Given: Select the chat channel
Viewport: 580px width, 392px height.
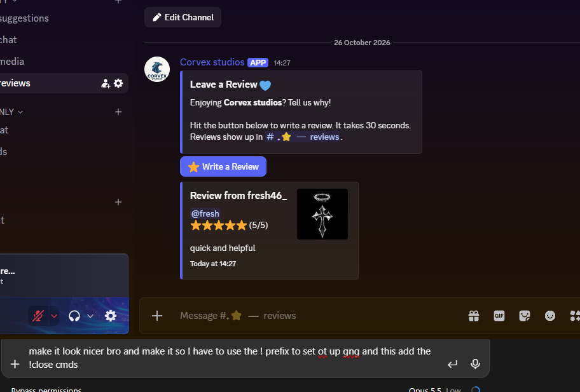Looking at the screenshot, I should tap(8, 40).
